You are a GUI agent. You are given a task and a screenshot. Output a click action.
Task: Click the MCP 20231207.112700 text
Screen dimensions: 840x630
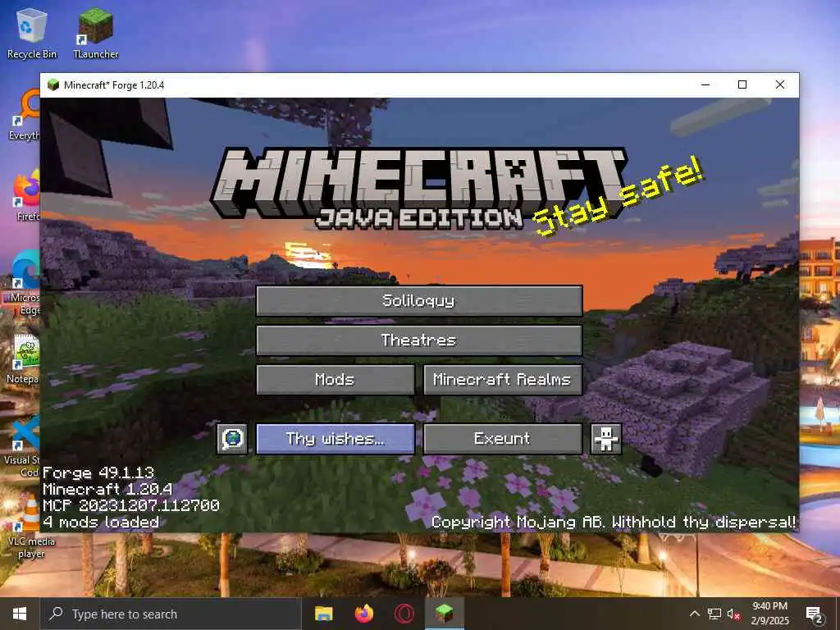(x=131, y=505)
